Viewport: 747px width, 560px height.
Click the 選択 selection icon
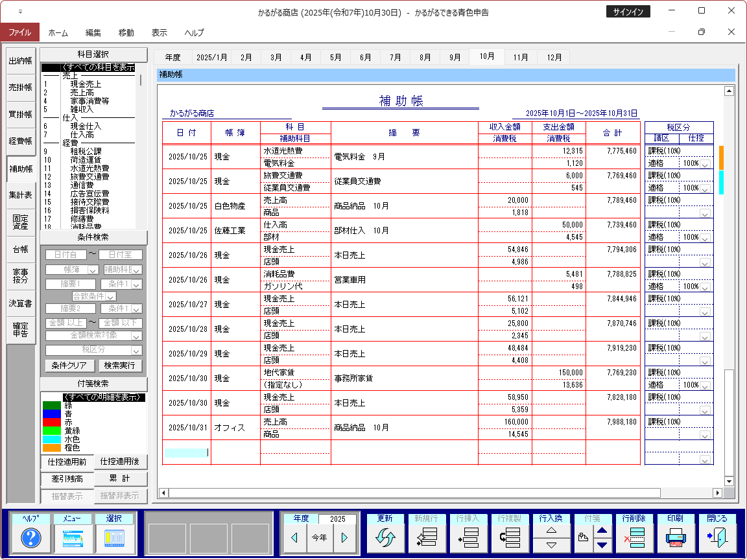tap(114, 537)
